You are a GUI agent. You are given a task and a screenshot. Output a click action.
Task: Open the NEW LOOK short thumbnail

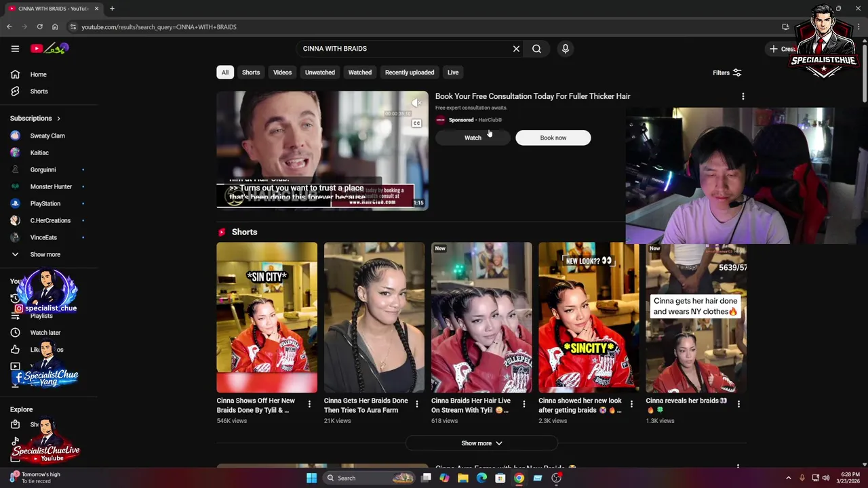589,317
